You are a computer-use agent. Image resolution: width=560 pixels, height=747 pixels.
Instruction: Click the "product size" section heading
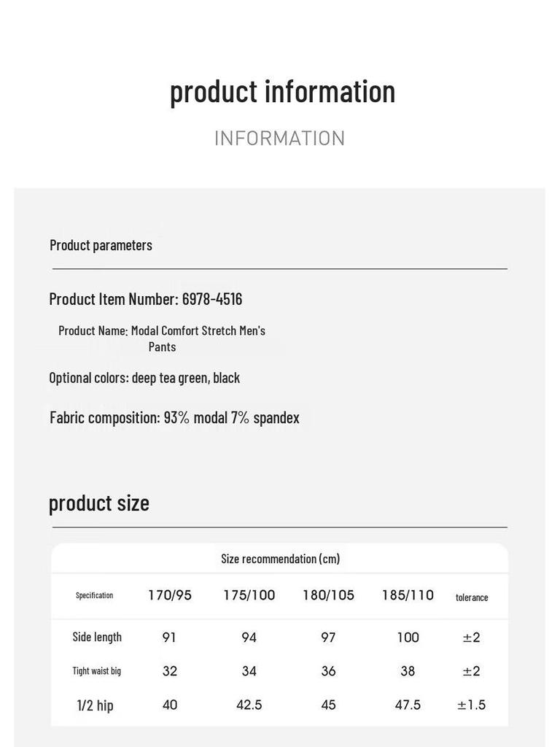98,503
